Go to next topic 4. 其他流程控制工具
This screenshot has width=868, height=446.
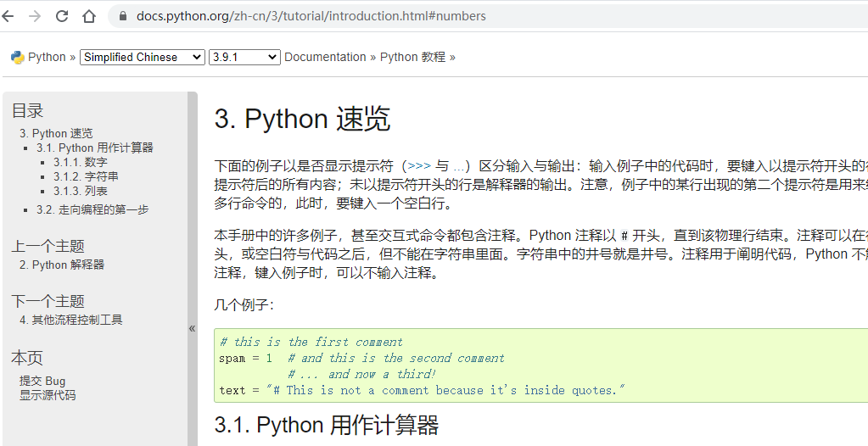(x=71, y=320)
